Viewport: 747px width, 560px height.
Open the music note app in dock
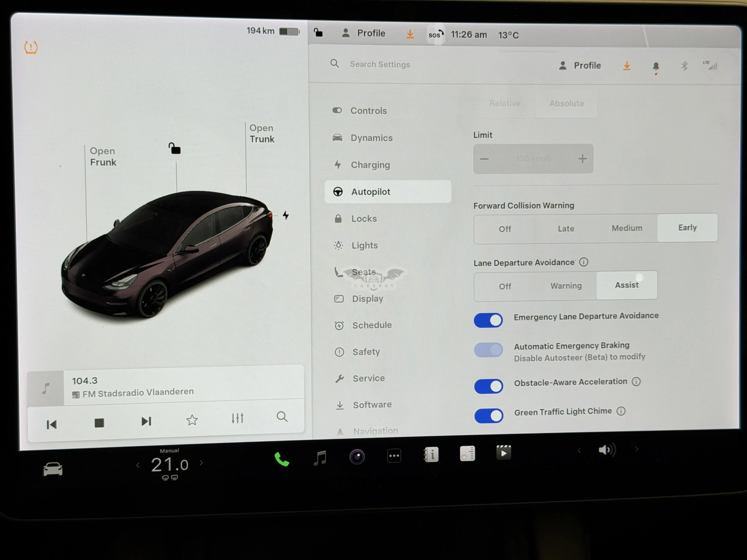320,458
